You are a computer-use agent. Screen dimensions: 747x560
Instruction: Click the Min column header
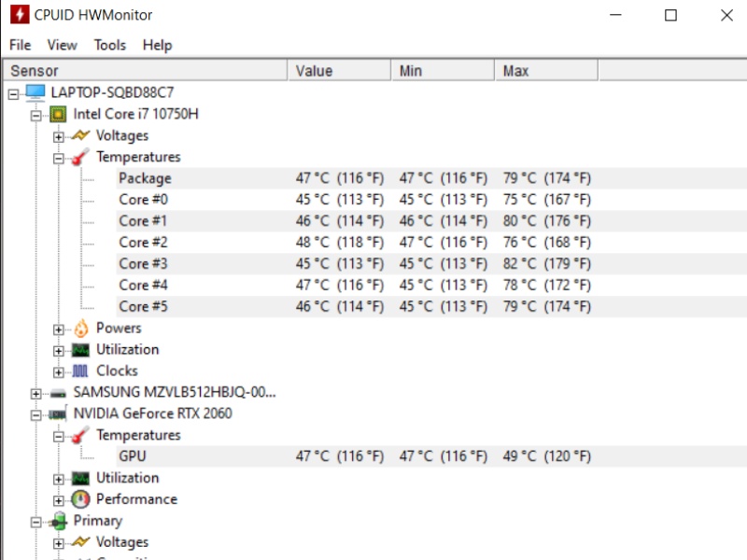[443, 71]
